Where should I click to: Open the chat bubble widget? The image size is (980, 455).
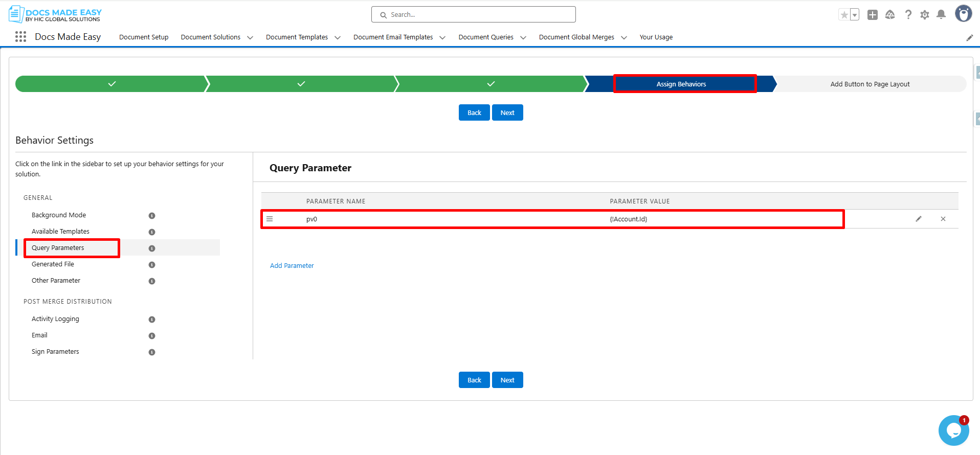pyautogui.click(x=953, y=430)
